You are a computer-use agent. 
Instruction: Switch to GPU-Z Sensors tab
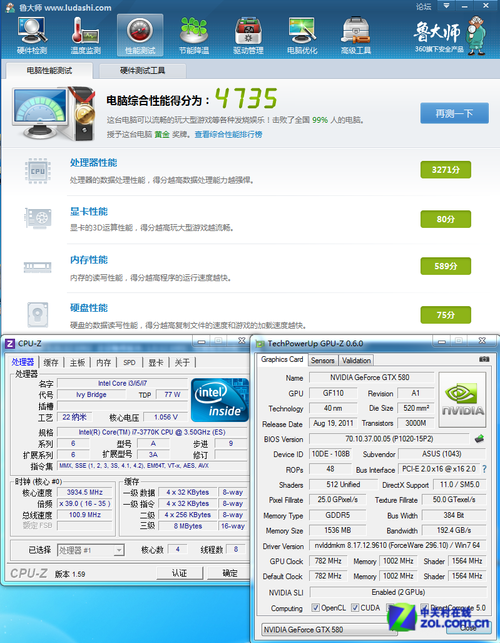(322, 360)
